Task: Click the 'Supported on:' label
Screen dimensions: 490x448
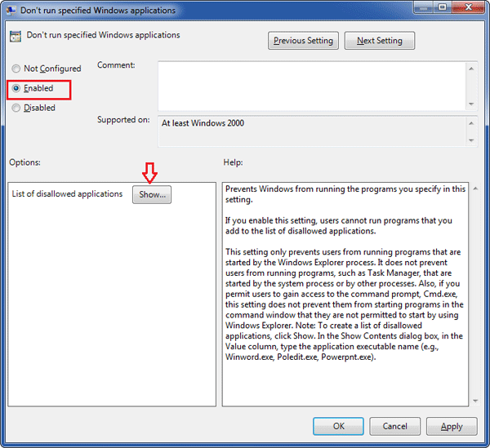Action: [123, 120]
